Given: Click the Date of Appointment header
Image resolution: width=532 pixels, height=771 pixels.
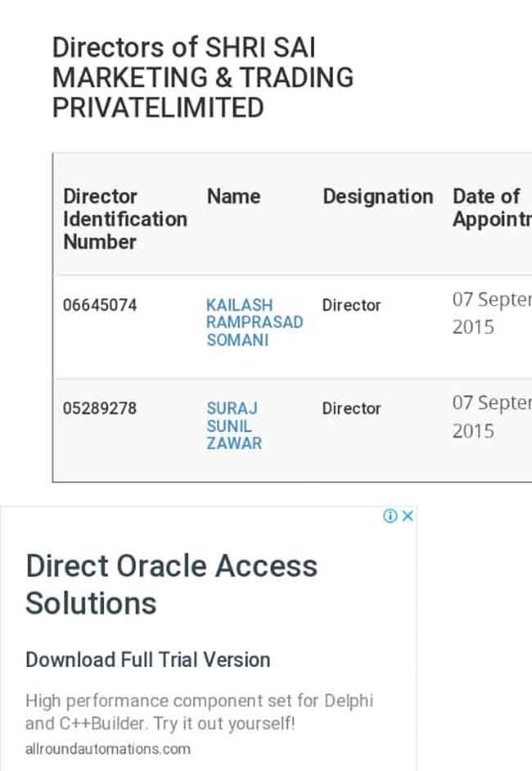Looking at the screenshot, I should [x=492, y=208].
